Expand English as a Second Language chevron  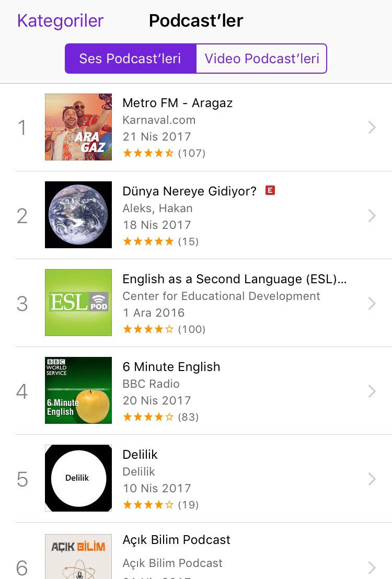pyautogui.click(x=372, y=303)
